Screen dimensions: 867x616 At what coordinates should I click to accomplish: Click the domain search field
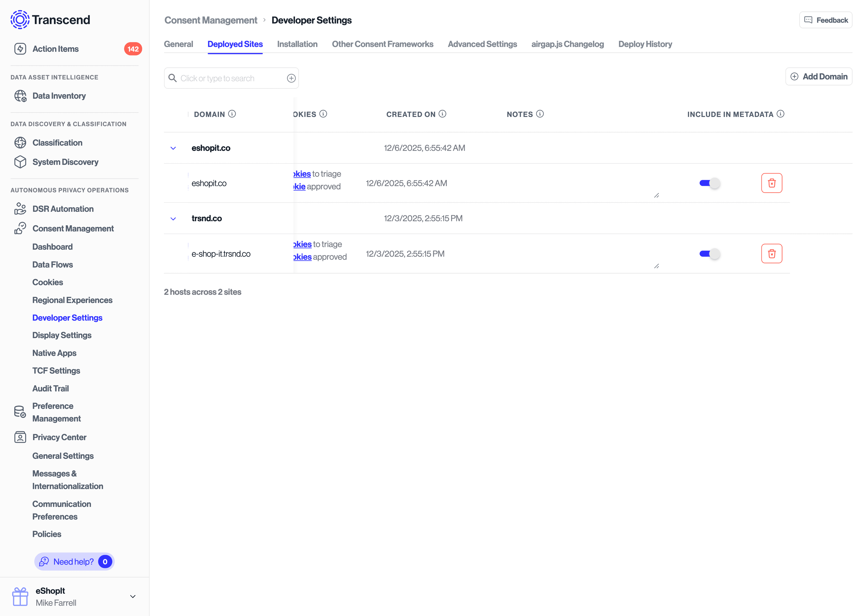tap(228, 78)
